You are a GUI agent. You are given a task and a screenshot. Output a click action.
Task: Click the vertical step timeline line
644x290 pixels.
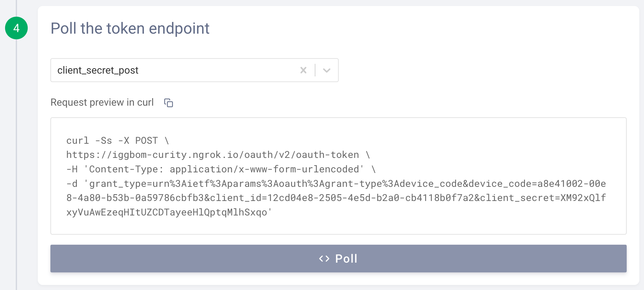tap(16, 157)
